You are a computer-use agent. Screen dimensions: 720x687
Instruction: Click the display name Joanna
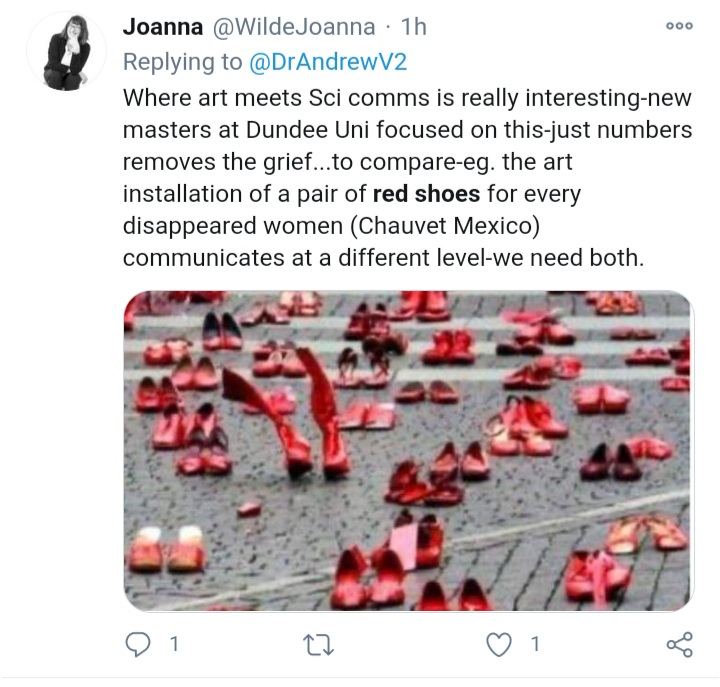[163, 27]
